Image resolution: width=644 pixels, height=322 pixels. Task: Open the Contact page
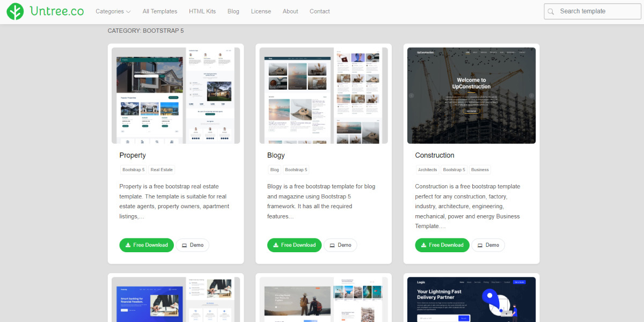[x=320, y=11]
